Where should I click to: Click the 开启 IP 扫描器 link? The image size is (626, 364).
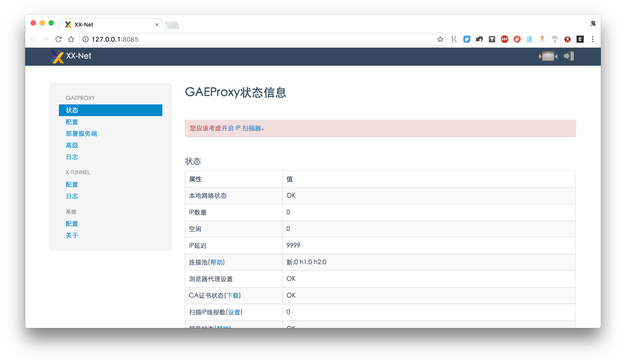click(x=241, y=128)
